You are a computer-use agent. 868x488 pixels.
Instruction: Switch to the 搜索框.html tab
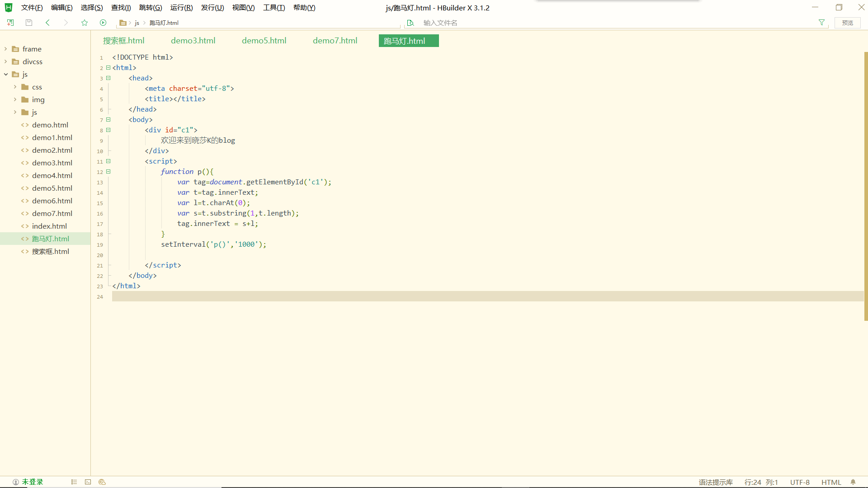click(x=124, y=41)
